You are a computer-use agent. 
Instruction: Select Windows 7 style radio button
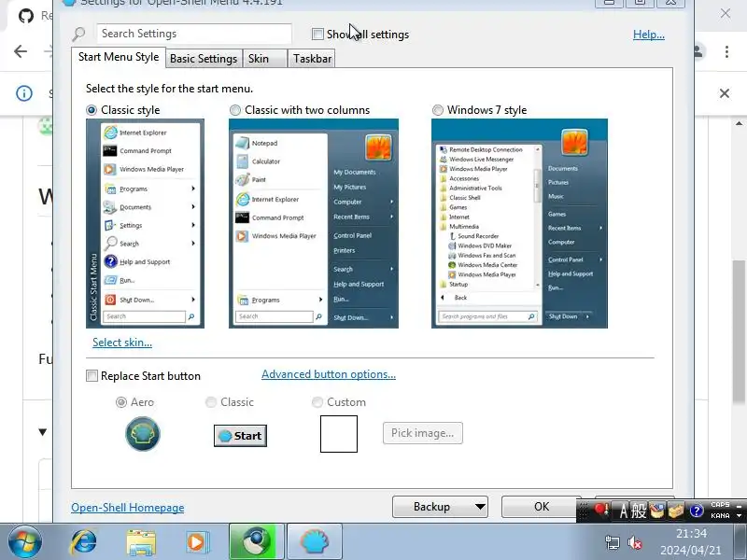point(437,110)
